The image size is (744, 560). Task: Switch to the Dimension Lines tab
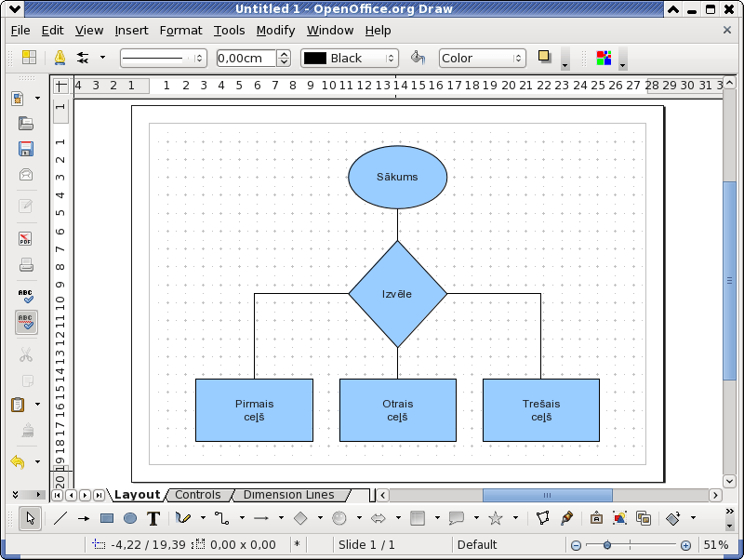pos(289,495)
